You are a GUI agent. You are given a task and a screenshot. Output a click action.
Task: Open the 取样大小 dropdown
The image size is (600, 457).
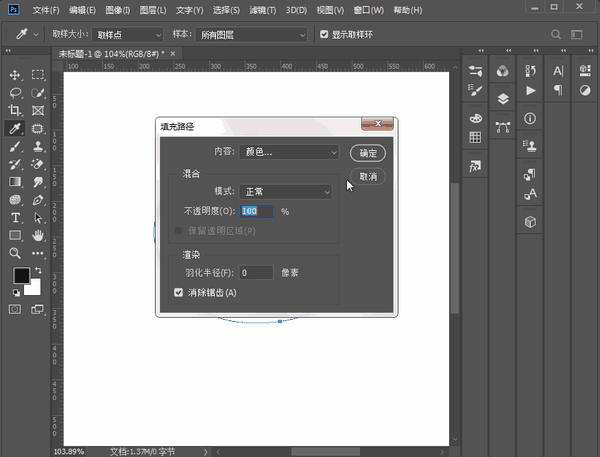click(127, 35)
